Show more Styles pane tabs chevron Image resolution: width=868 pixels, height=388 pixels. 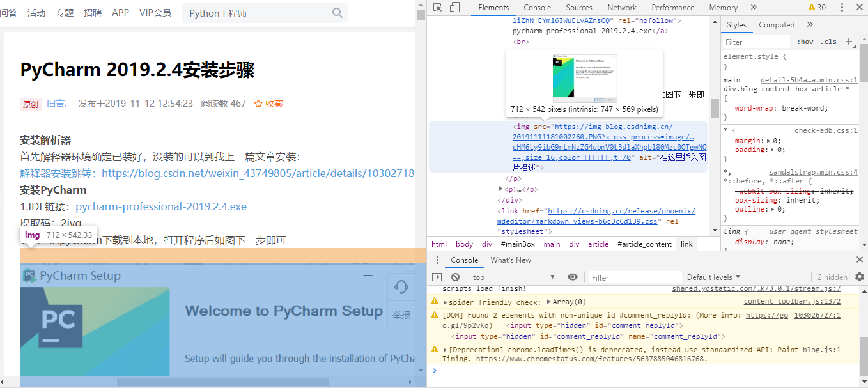click(x=810, y=24)
